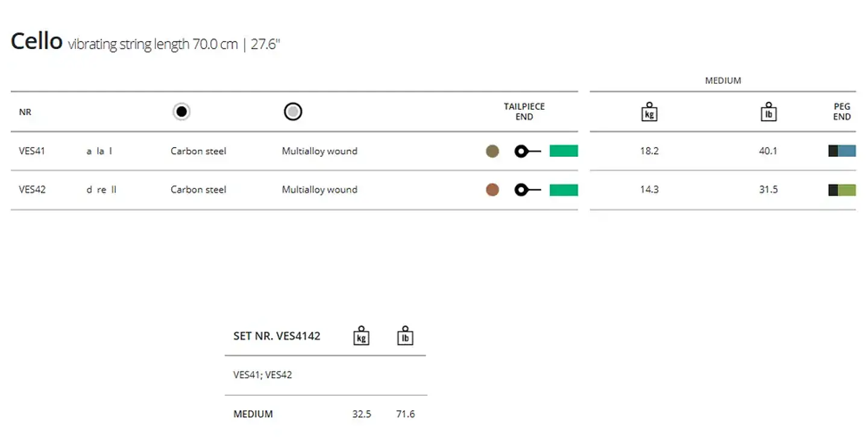Click green tailpiece end swatch for VES42
Viewport: 868px width, 444px height.
(564, 190)
